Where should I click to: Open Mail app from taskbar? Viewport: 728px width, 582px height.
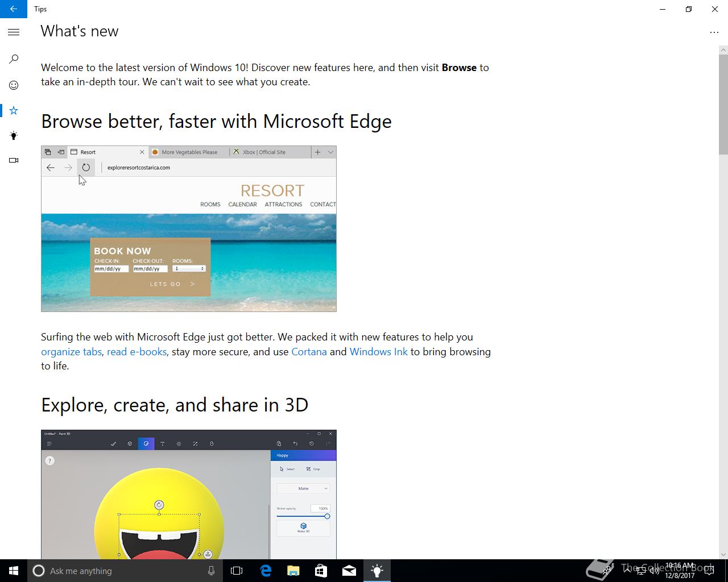click(349, 571)
